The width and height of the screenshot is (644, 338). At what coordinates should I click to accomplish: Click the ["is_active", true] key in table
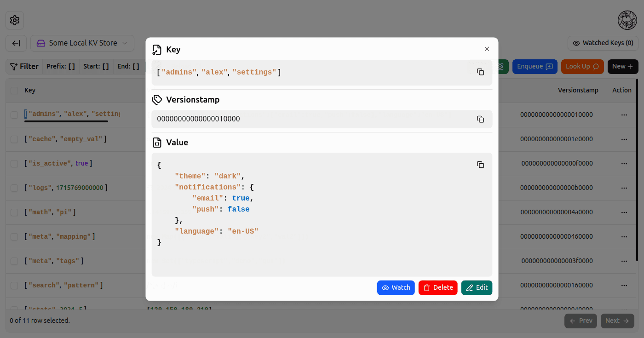point(58,163)
